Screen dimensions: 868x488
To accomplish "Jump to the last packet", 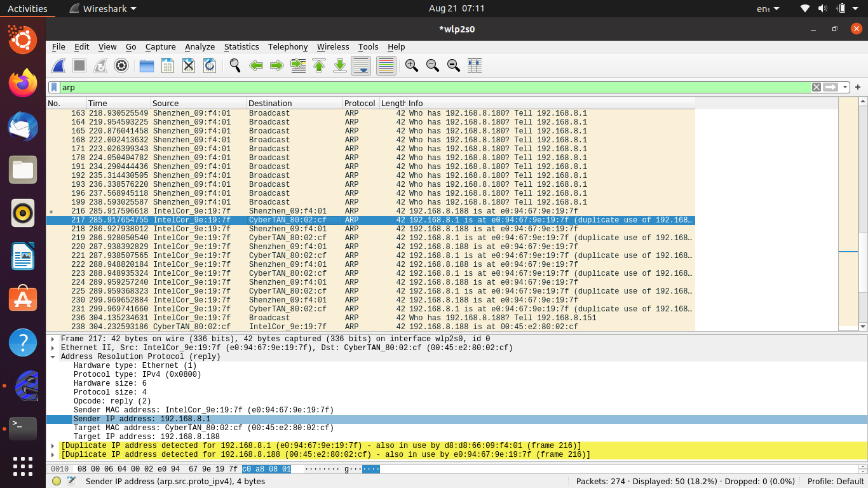I will click(x=340, y=65).
